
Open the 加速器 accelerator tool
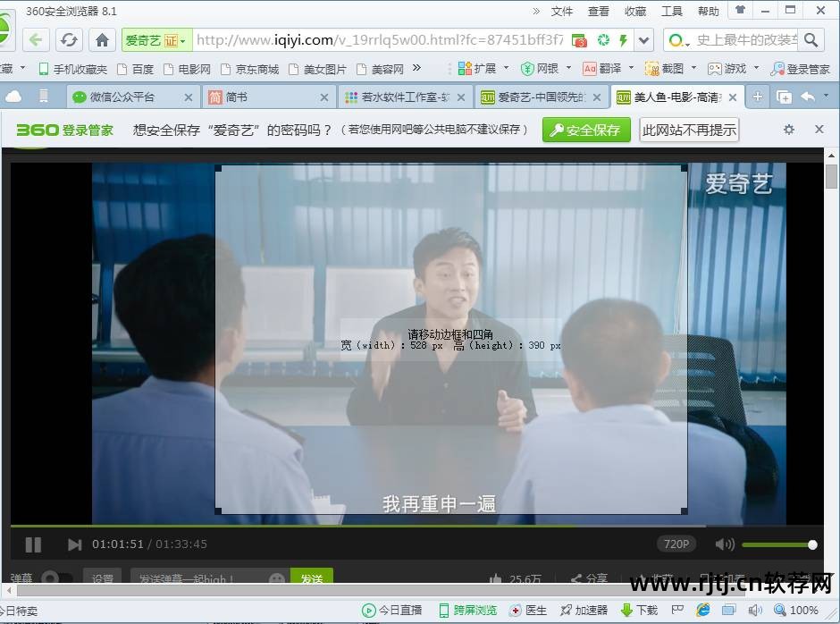tap(584, 610)
